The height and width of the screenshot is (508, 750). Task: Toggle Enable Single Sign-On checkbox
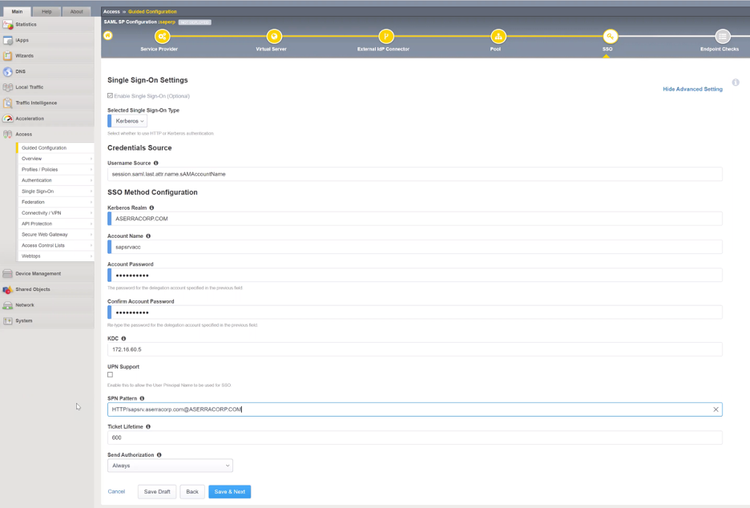click(x=110, y=96)
